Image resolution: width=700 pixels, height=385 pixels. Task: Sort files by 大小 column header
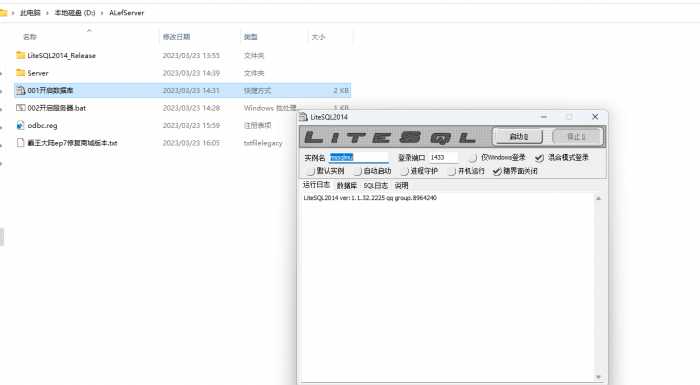[318, 37]
